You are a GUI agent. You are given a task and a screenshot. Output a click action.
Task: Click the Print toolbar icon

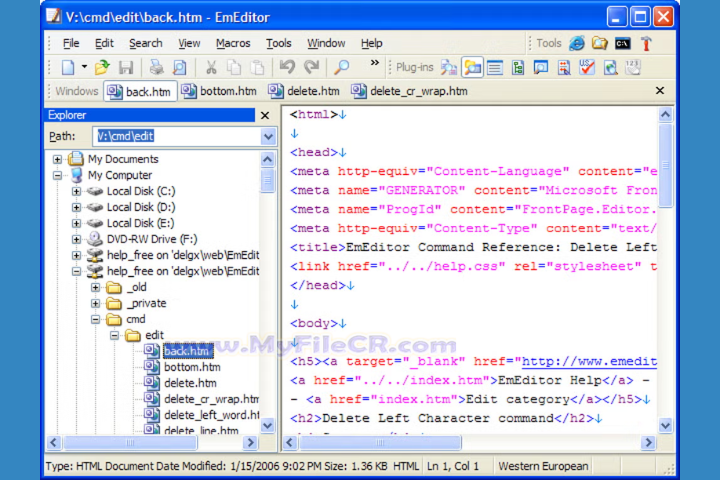click(156, 68)
